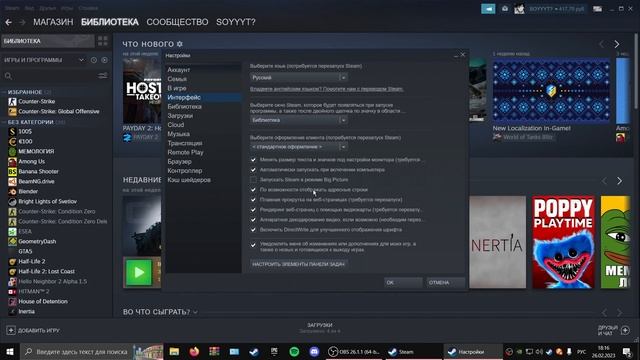Select Контроллер in settings sidebar
The height and width of the screenshot is (360, 640).
(184, 171)
